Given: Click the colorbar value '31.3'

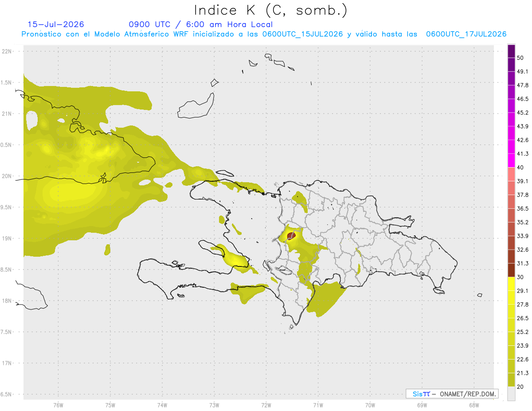Looking at the screenshot, I should pyautogui.click(x=523, y=263).
